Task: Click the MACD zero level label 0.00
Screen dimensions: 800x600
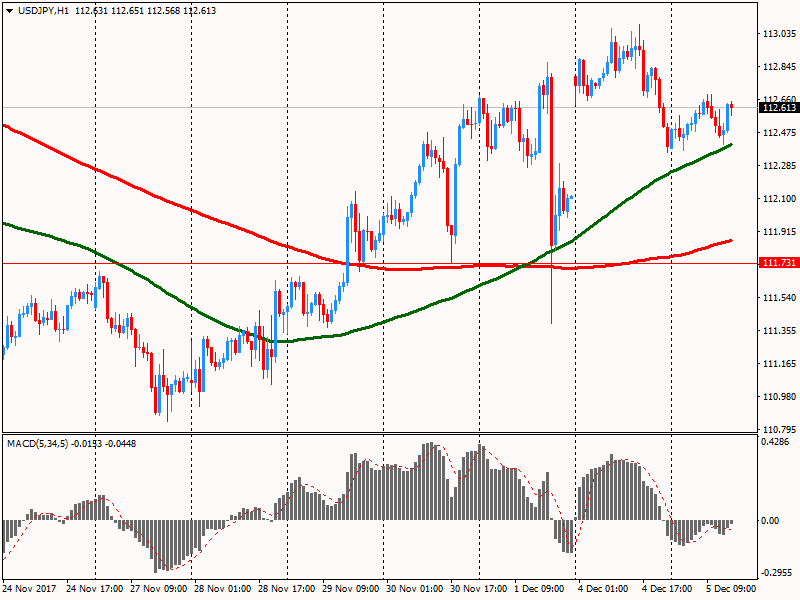Action: click(770, 520)
